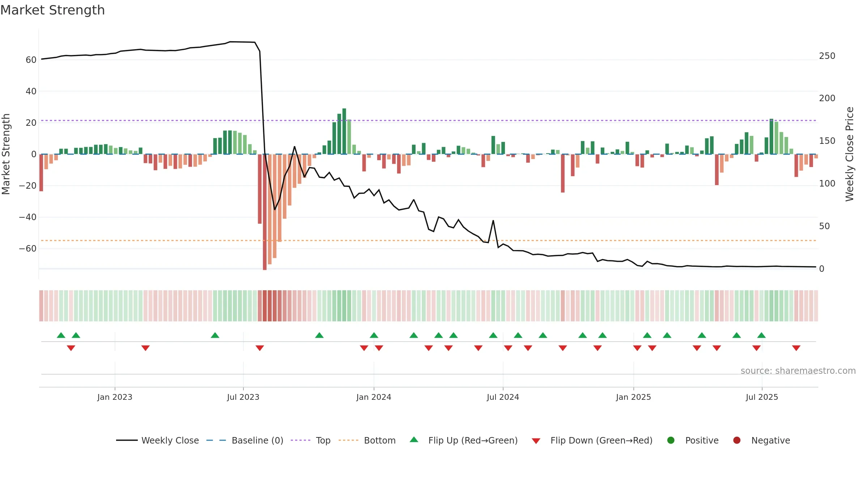868x488 pixels.
Task: Click the orange dotted Bottom sample in legend
Action: coord(349,440)
